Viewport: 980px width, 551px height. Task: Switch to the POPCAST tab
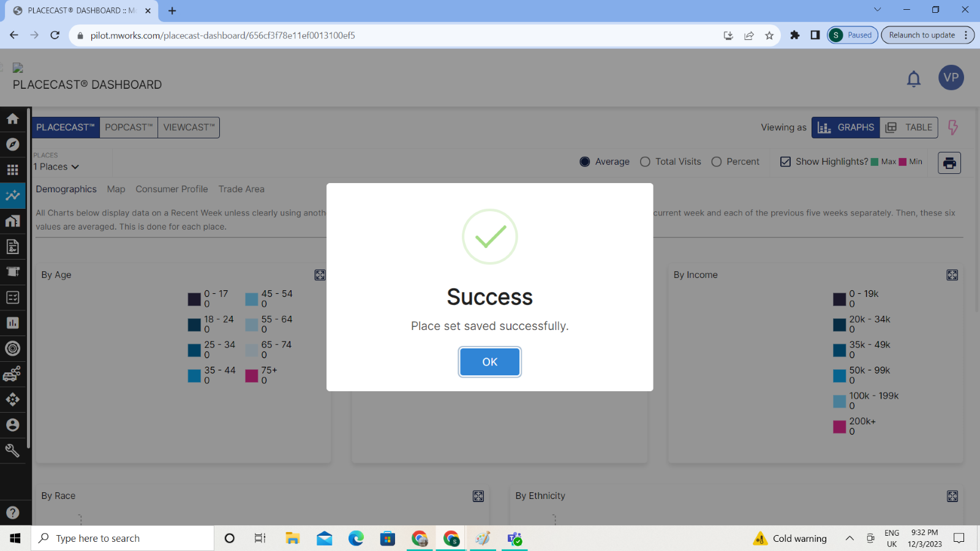tap(129, 127)
